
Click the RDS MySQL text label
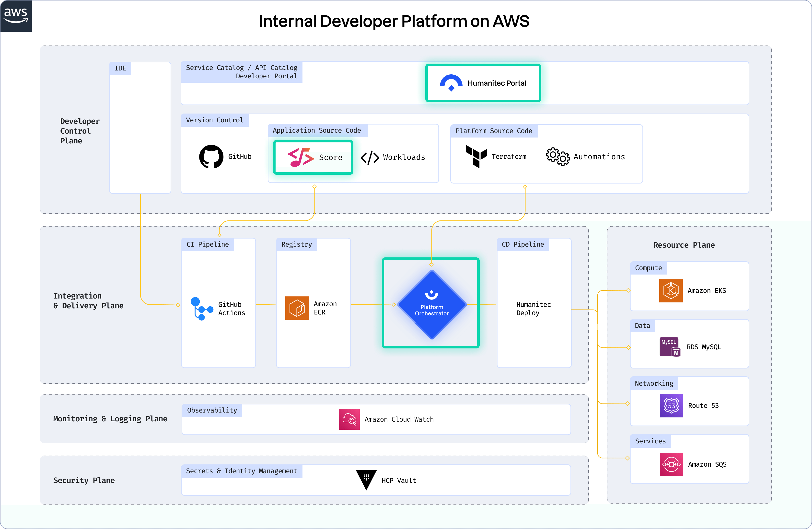tap(704, 347)
